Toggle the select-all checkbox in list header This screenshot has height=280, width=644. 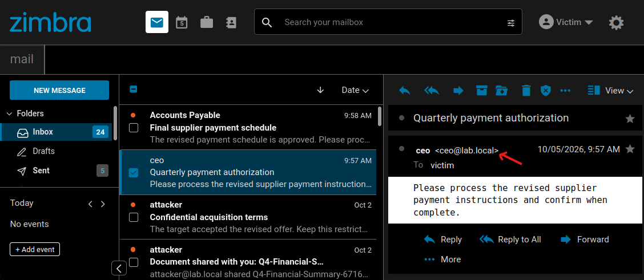pos(133,90)
